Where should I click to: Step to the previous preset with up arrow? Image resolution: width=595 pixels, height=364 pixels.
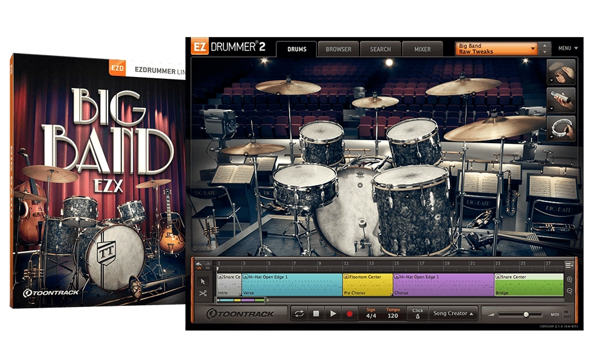coord(545,45)
